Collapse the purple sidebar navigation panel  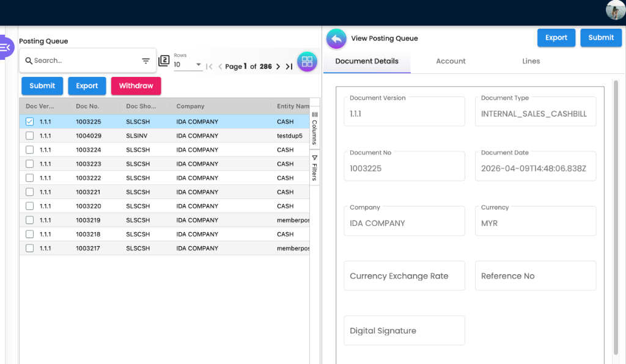5,47
